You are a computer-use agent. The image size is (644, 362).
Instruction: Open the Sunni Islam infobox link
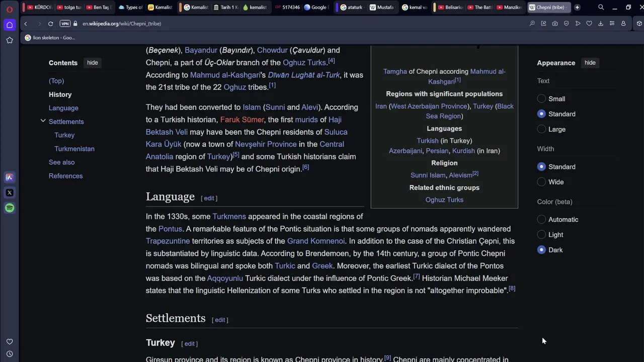428,175
